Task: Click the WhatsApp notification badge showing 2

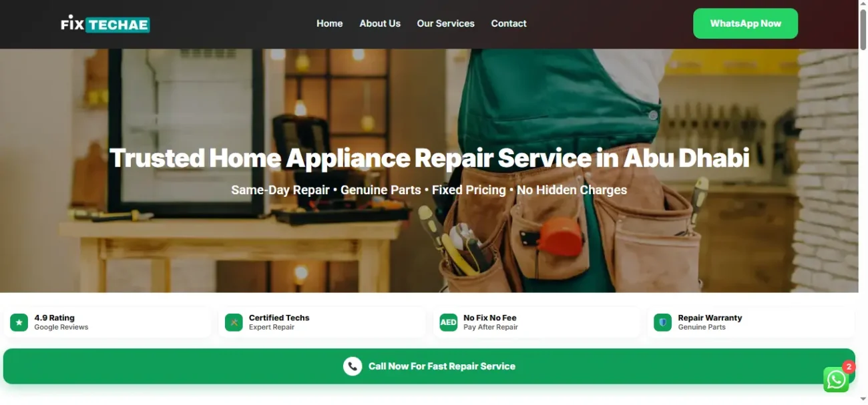Action: (x=849, y=366)
